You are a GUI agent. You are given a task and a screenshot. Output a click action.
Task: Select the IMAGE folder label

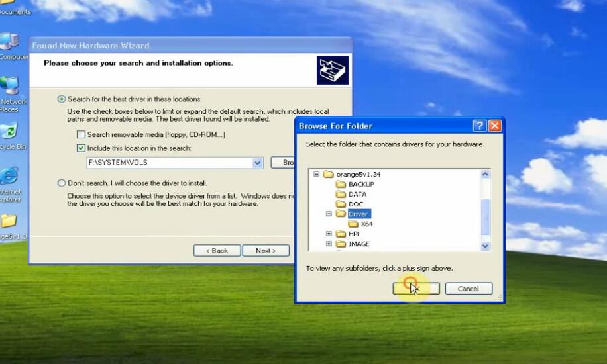click(359, 244)
